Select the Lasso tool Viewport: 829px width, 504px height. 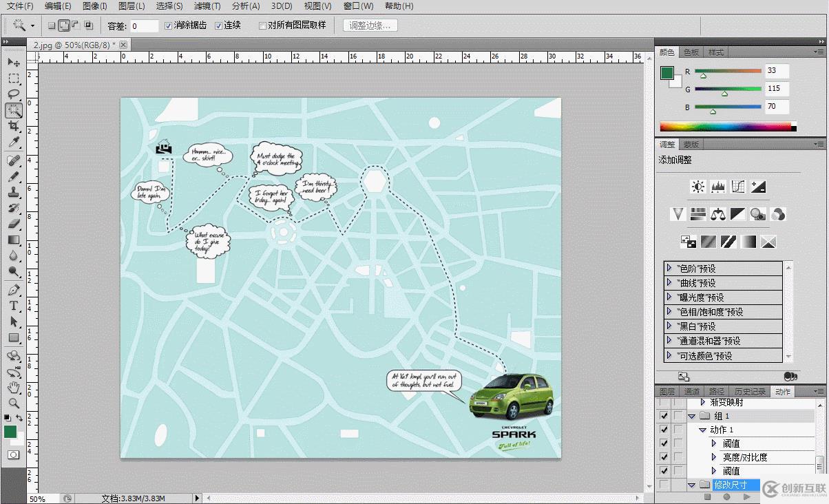(13, 94)
